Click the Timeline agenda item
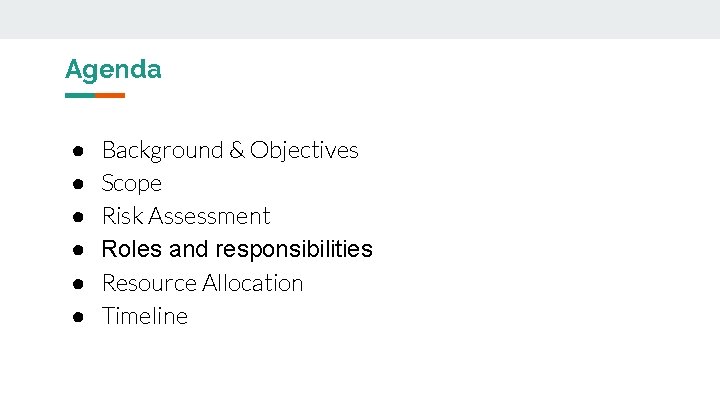Screen dimensions: 720x405 click(145, 316)
